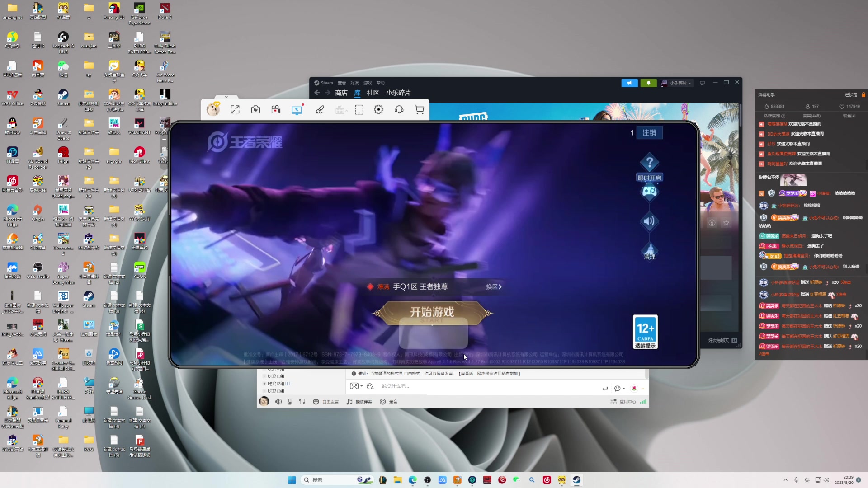Open Windows Start menu on taskbar
The width and height of the screenshot is (868, 488).
tap(292, 480)
